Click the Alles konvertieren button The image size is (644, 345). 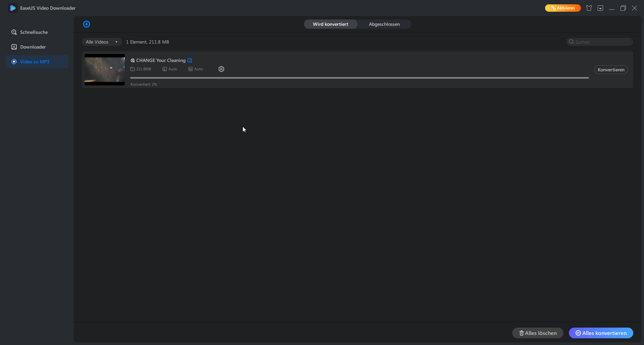[601, 333]
